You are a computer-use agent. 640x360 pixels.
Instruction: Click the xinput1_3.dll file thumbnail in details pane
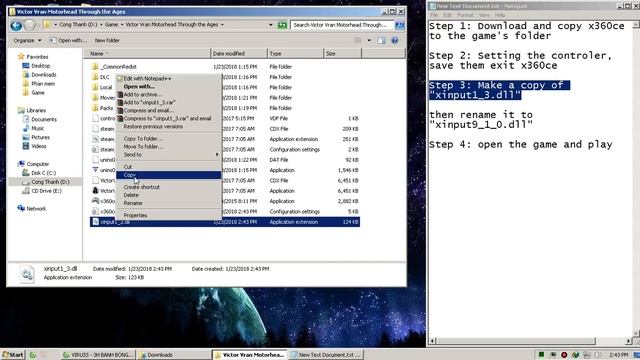pyautogui.click(x=27, y=274)
